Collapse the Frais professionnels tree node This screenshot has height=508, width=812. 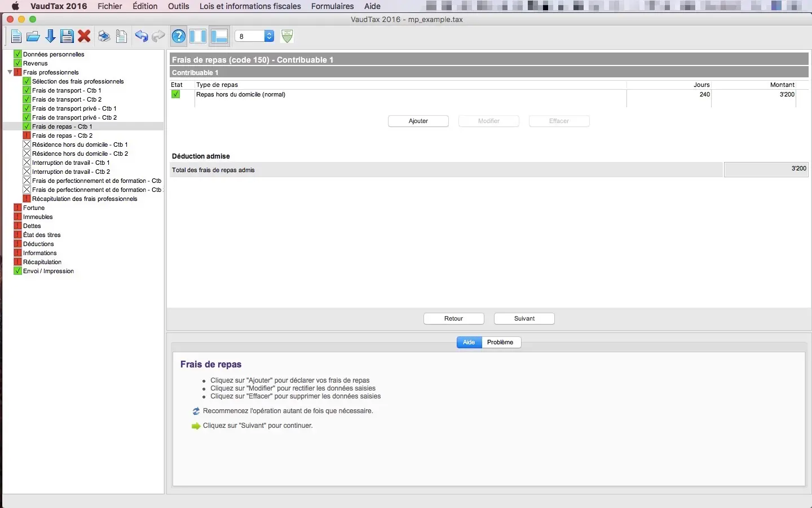click(10, 72)
